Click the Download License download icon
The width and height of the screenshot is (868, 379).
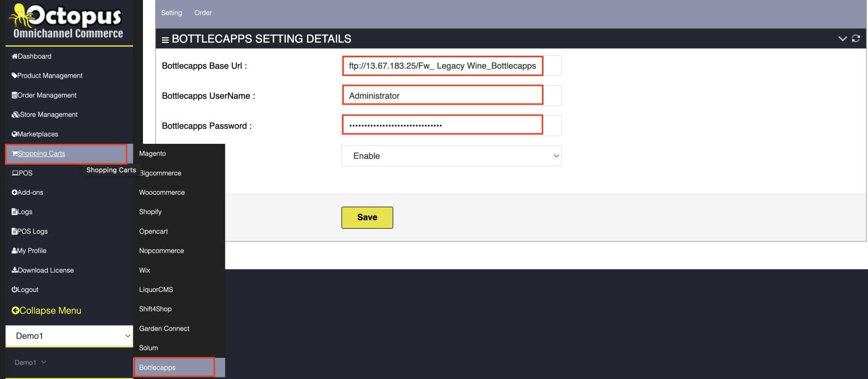15,270
